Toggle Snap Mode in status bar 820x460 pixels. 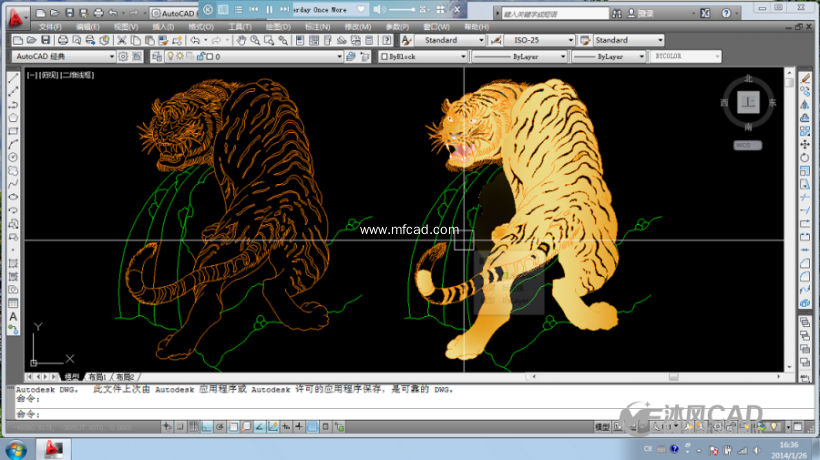(x=180, y=427)
